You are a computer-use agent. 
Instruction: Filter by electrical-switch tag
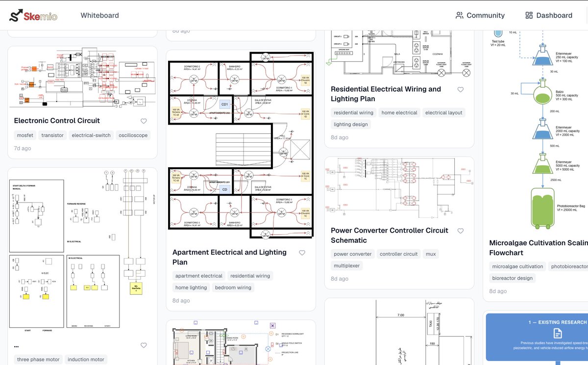[91, 135]
